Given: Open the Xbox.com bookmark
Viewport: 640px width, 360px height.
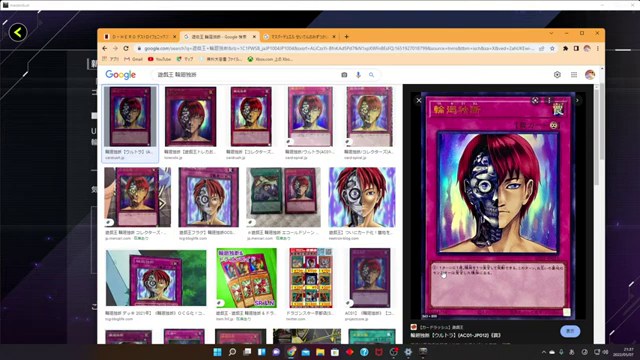Looking at the screenshot, I should [270, 59].
